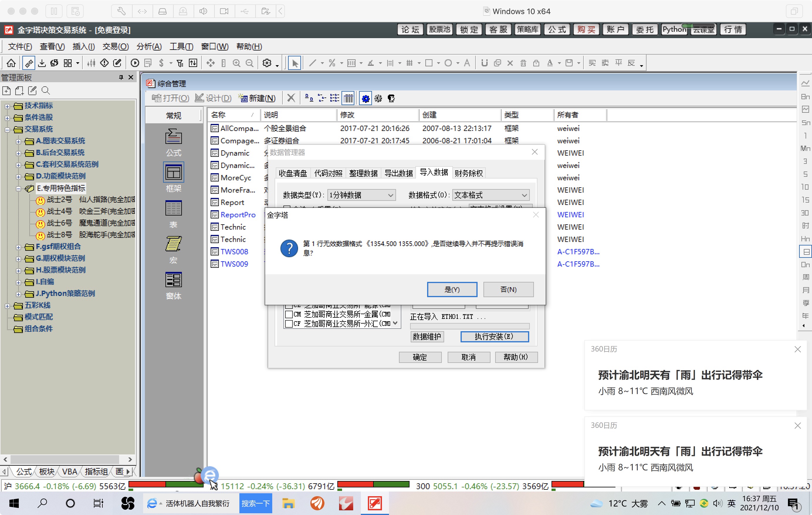Viewport: 812px width, 515px height.
Task: Select the ellipse drawing tool
Action: click(448, 63)
